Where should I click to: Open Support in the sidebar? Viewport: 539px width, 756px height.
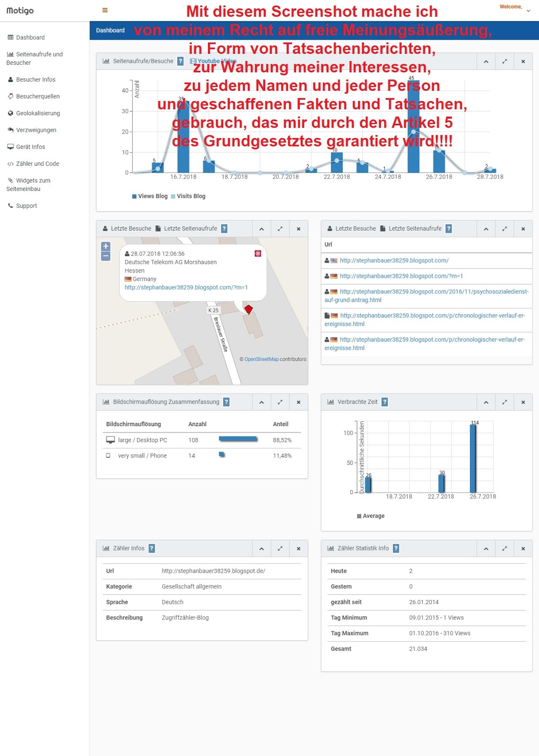tap(22, 206)
